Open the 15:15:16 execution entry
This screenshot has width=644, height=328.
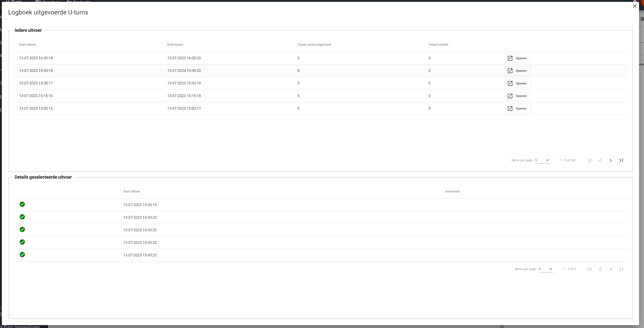coord(518,96)
